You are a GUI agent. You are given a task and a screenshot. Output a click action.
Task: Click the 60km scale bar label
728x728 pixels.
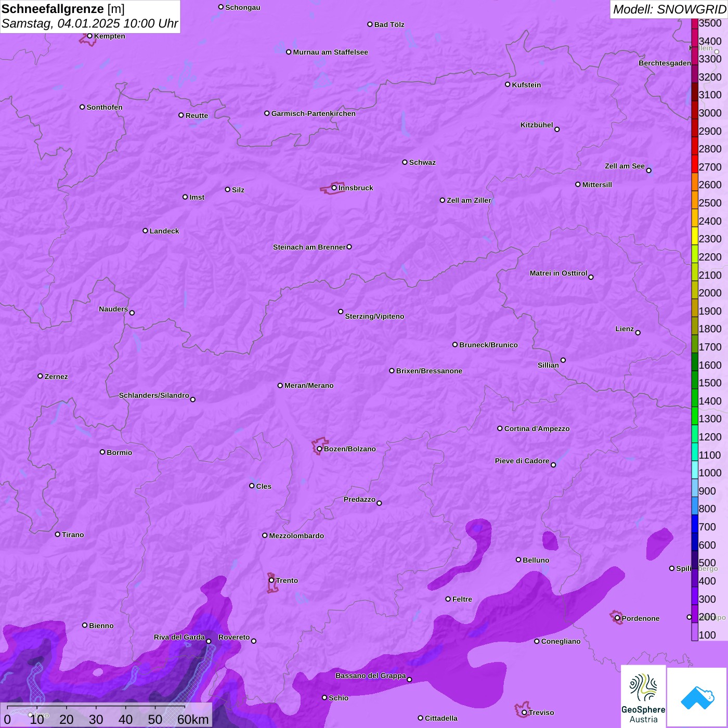pyautogui.click(x=193, y=719)
